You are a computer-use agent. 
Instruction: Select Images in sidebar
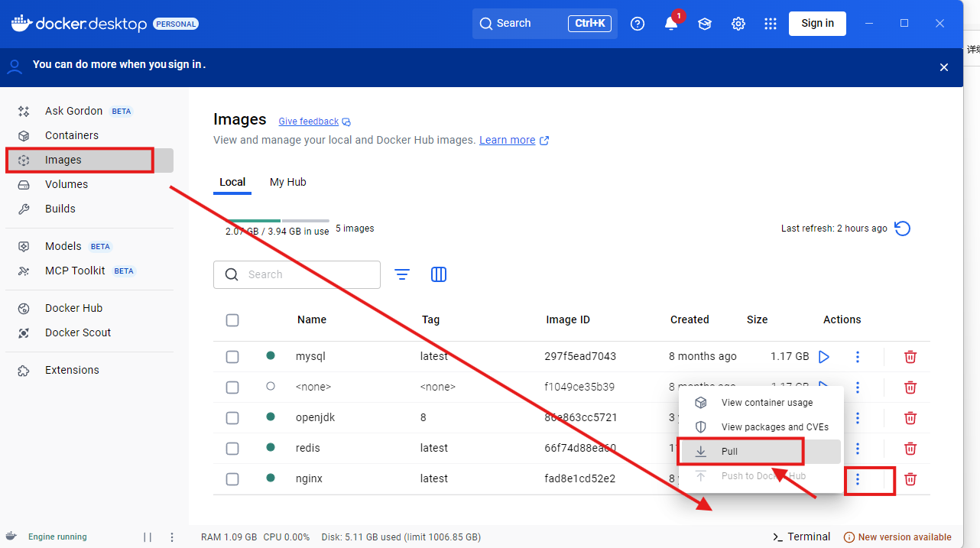pyautogui.click(x=89, y=160)
